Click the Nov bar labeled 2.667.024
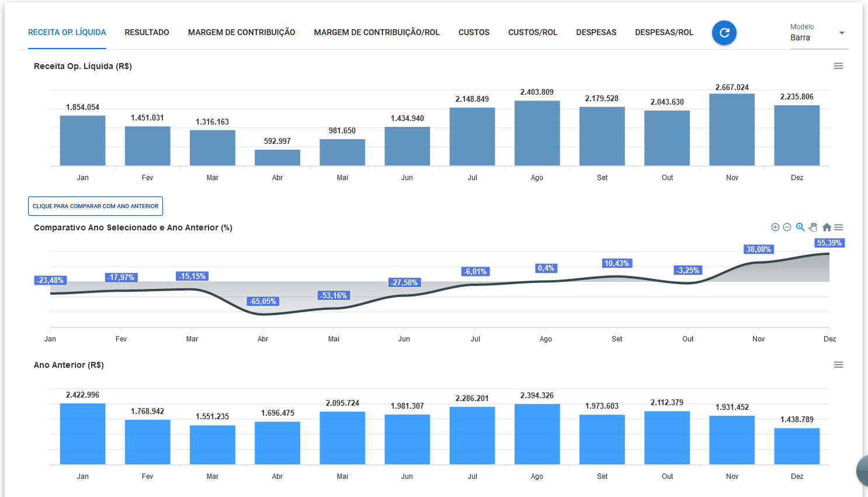Screen dimensions: 868x497 [x=732, y=130]
